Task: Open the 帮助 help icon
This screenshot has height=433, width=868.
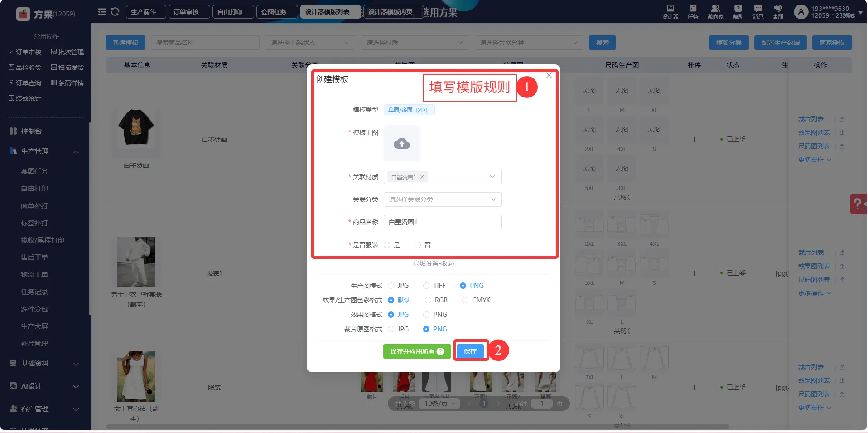Action: [738, 12]
